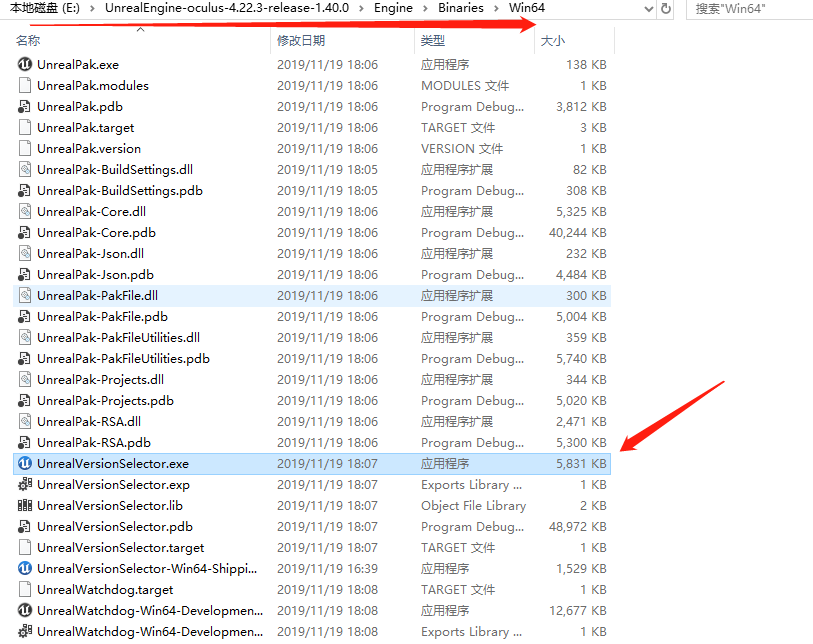Click the UnrealPak-Json.dll icon
Image resolution: width=813 pixels, height=644 pixels.
pos(25,254)
